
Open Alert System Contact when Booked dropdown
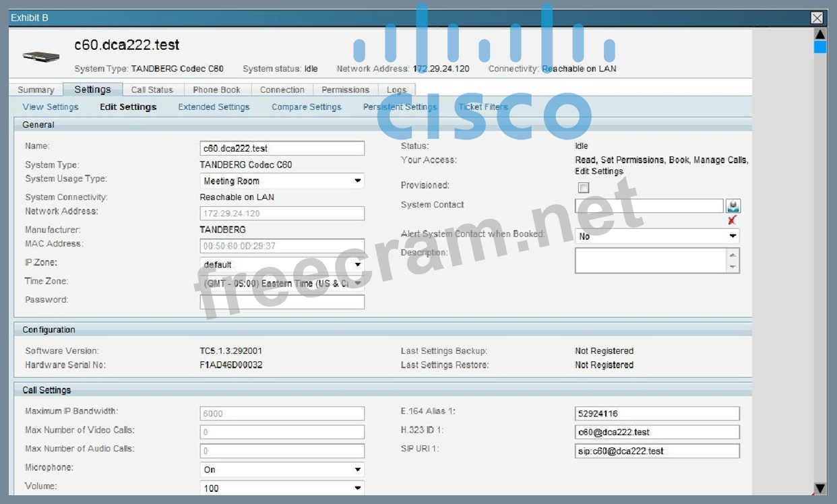pyautogui.click(x=657, y=237)
